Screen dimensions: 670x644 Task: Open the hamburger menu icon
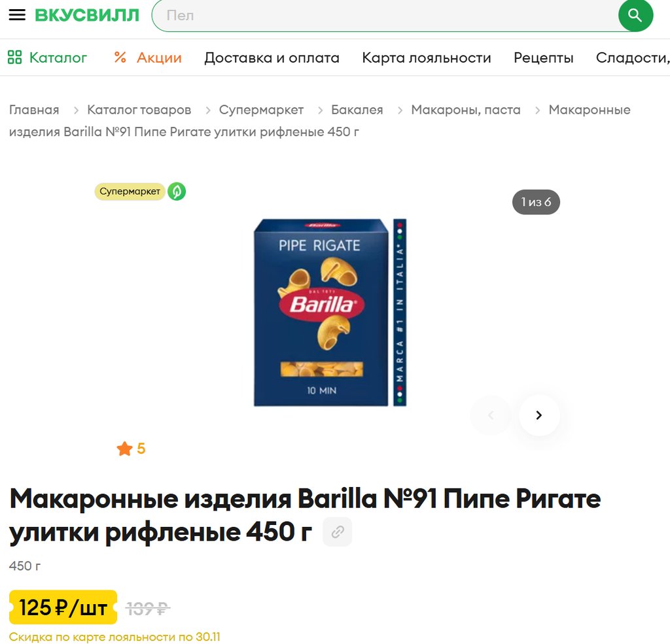click(17, 15)
